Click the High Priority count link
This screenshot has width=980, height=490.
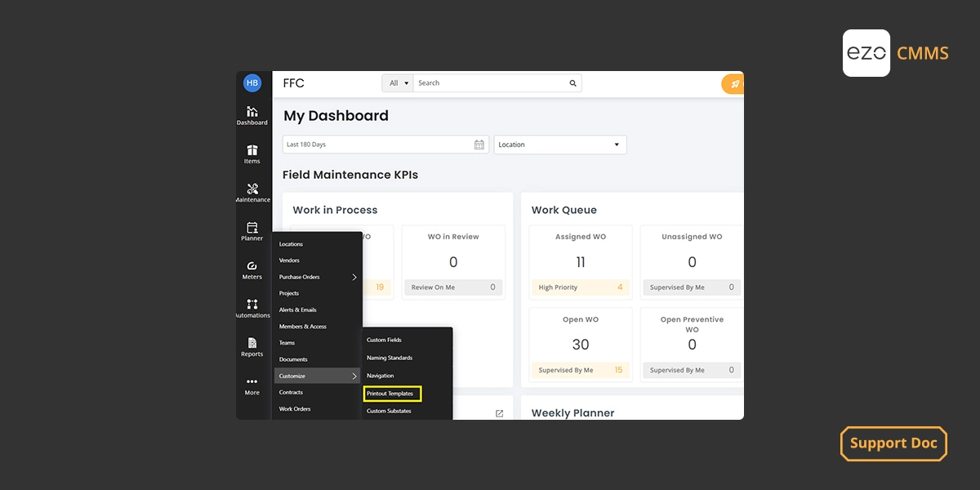coord(620,287)
